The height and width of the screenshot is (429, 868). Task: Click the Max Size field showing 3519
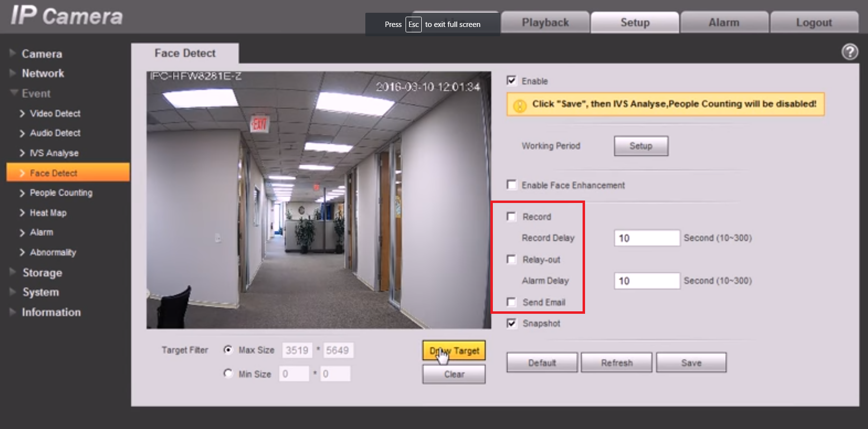pyautogui.click(x=297, y=351)
